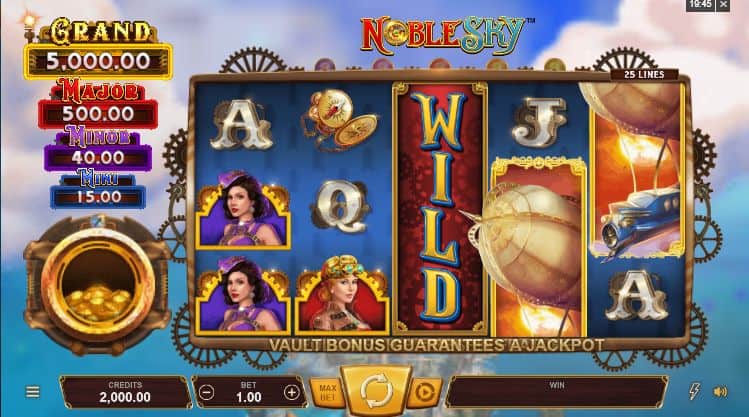Screen dimensions: 749x417
Task: Click the silver Q symbol
Action: 340,207
